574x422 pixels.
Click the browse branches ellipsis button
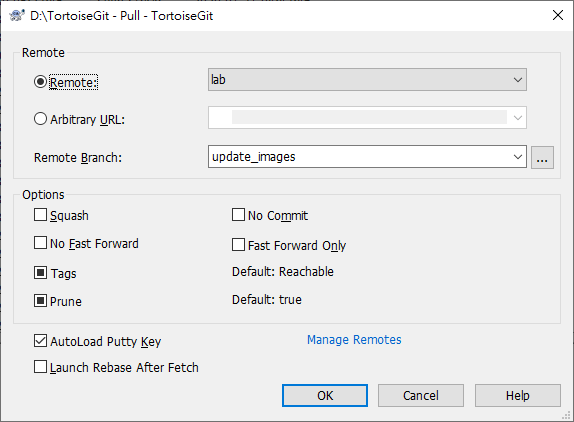tap(542, 157)
